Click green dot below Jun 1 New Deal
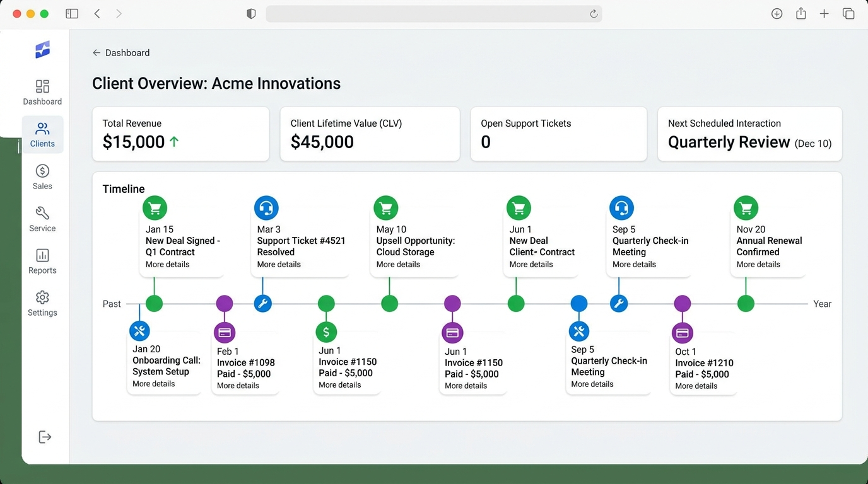868x484 pixels. coord(516,304)
